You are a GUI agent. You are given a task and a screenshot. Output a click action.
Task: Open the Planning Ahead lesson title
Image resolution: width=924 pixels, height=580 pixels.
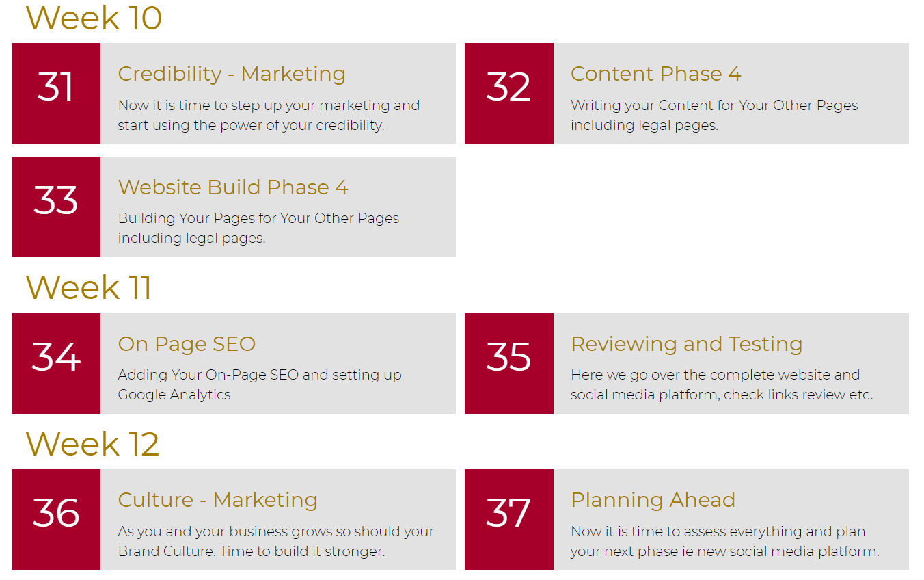click(653, 500)
